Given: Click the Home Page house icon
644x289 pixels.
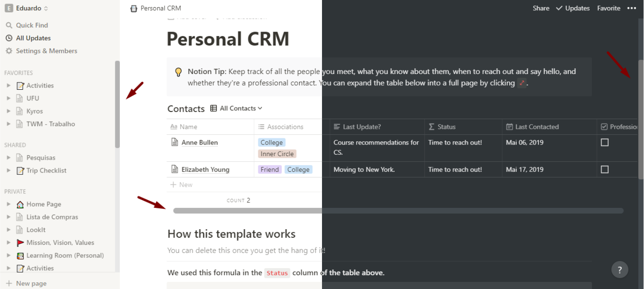Looking at the screenshot, I should [x=20, y=204].
